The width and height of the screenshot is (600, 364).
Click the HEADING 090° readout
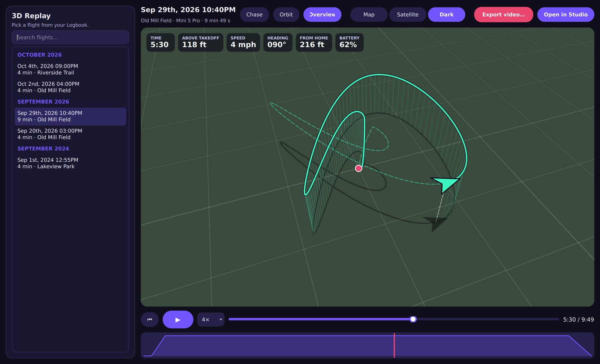click(x=278, y=42)
